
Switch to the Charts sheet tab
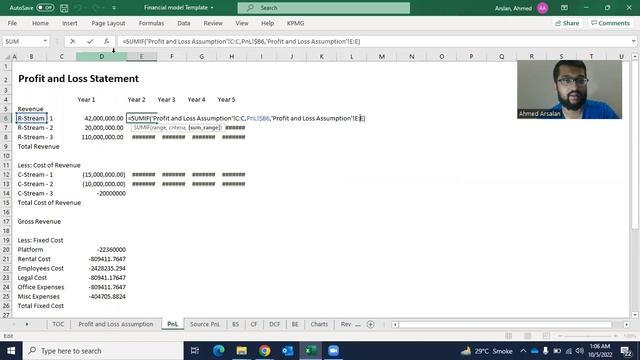point(319,324)
